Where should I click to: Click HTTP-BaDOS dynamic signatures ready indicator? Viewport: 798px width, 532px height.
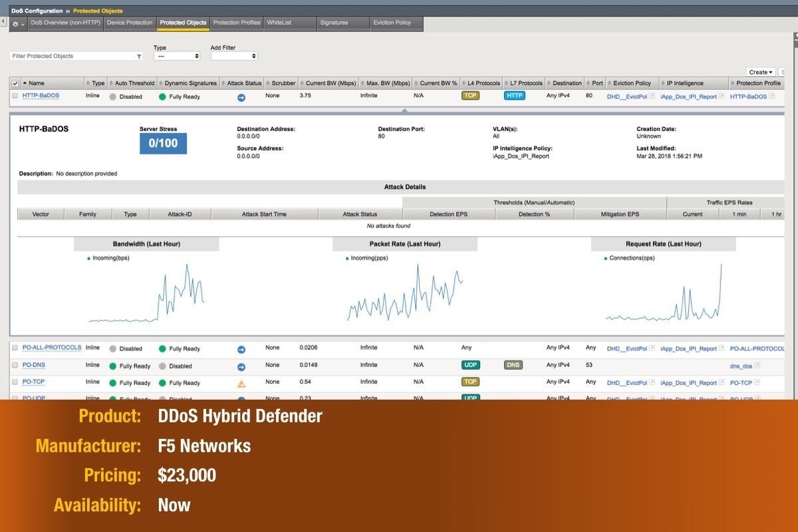[162, 97]
